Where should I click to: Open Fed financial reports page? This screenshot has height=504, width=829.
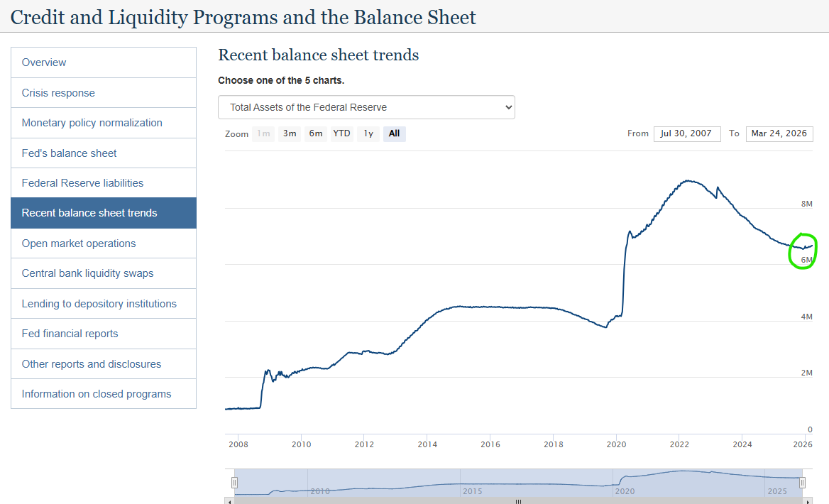(x=104, y=334)
